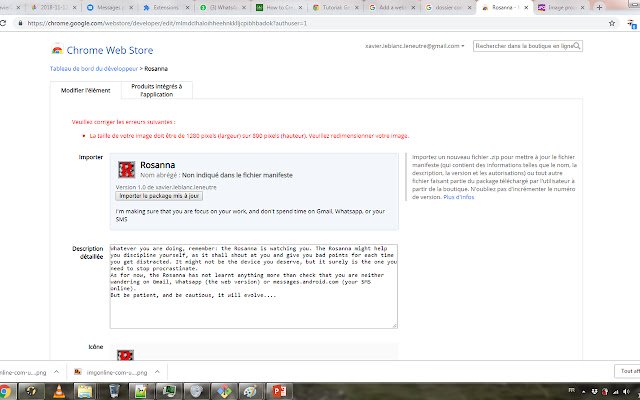Switch to the Image pro... browser tab
The width and height of the screenshot is (640, 400).
click(561, 7)
